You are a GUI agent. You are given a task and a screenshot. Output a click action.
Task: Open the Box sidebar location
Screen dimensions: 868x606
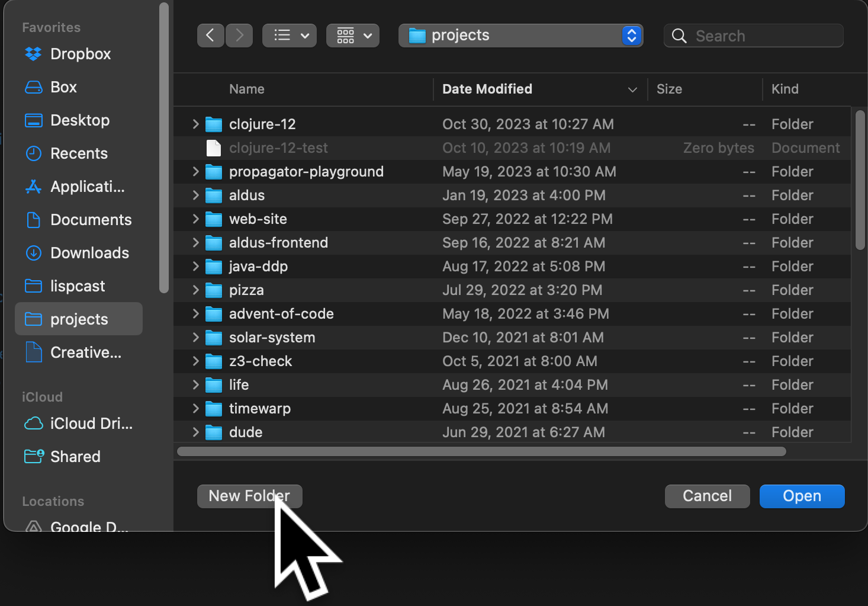click(x=62, y=87)
